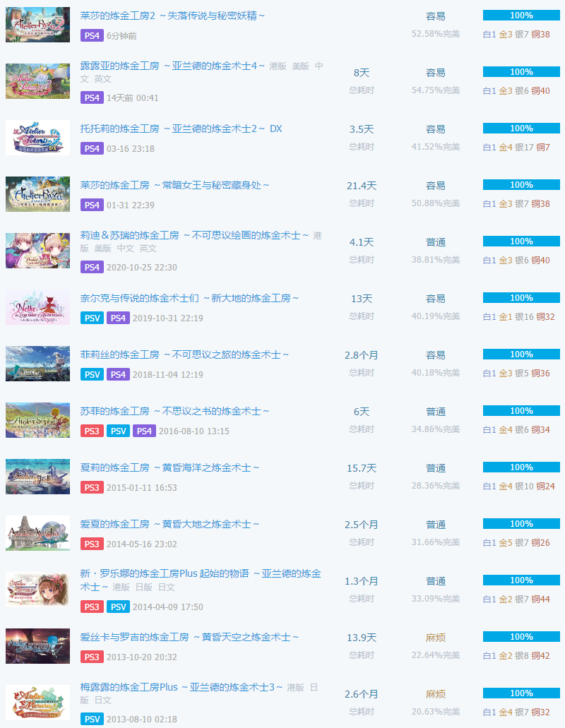
Task: Click the PSV badge under 梅露露的炼金工房Plus
Action: coord(92,720)
